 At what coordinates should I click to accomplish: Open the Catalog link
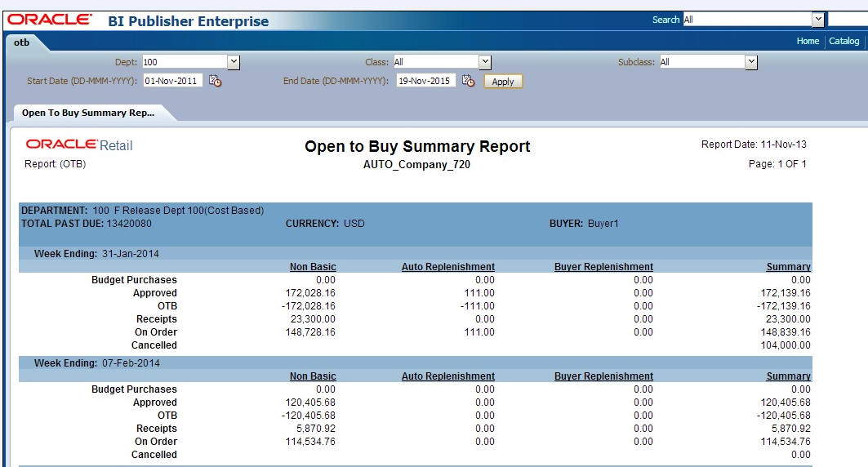tap(844, 41)
